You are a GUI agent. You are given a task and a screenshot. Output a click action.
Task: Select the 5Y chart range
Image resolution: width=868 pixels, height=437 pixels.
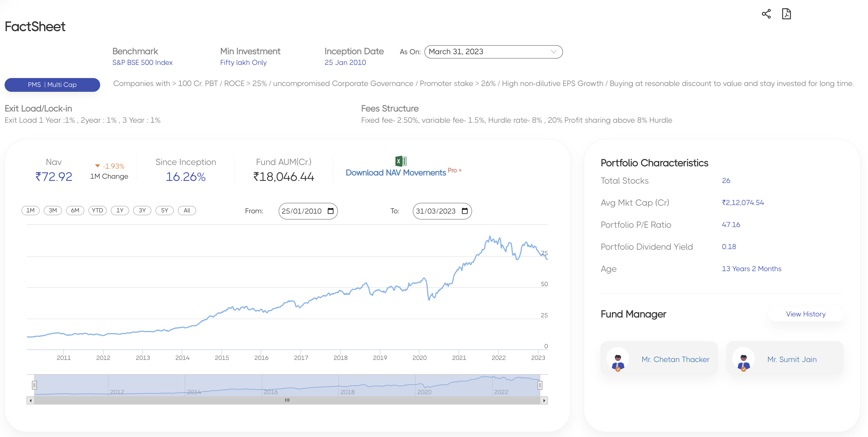(x=164, y=211)
